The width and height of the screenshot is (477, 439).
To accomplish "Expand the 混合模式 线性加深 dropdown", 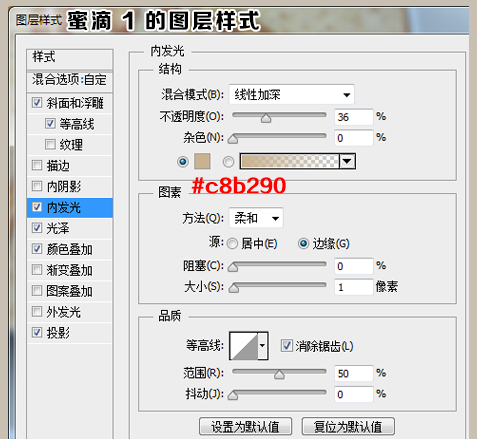I will tap(291, 95).
